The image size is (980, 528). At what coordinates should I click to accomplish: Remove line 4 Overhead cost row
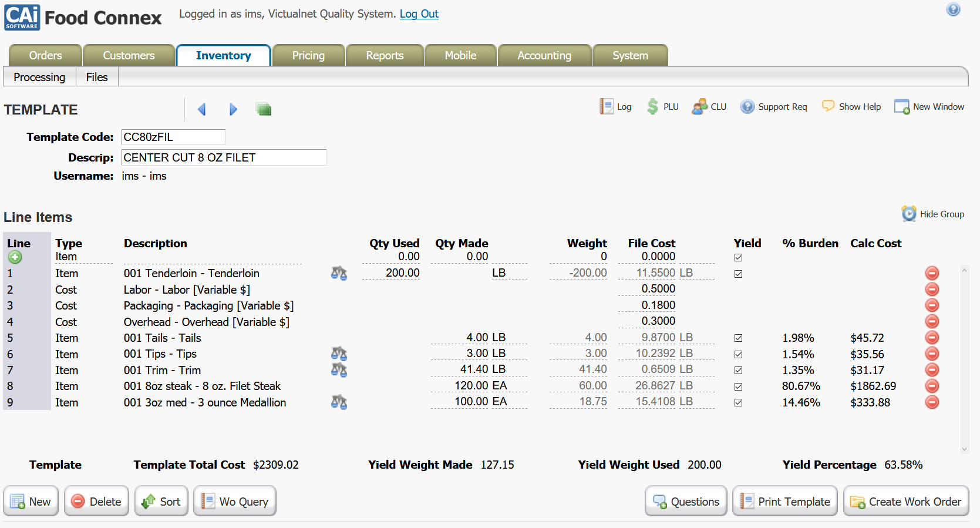click(932, 321)
